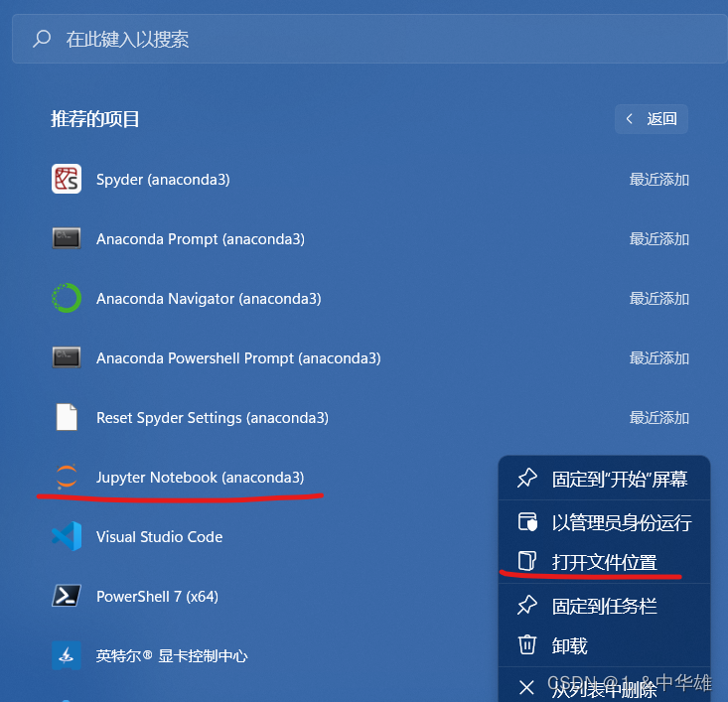The width and height of the screenshot is (728, 702).
Task: Click the pin icon beside 固定到"开始"屏幕
Action: point(527,479)
